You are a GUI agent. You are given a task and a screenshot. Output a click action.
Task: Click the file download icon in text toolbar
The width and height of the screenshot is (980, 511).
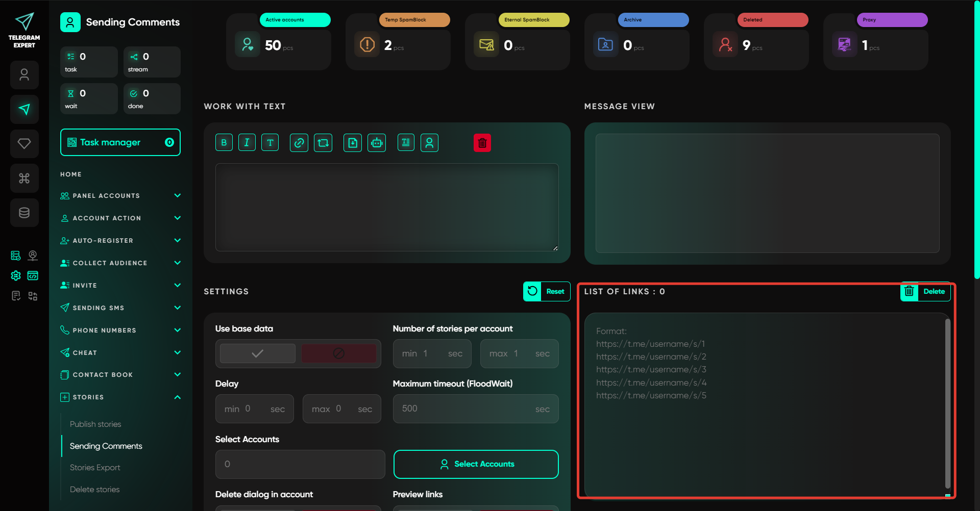[x=353, y=143]
